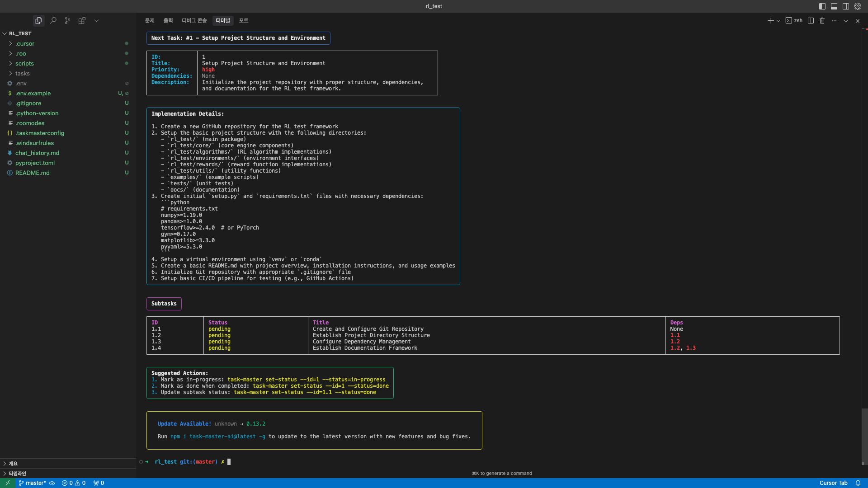The image size is (868, 488).
Task: Select the zsh terminal label
Action: (794, 21)
